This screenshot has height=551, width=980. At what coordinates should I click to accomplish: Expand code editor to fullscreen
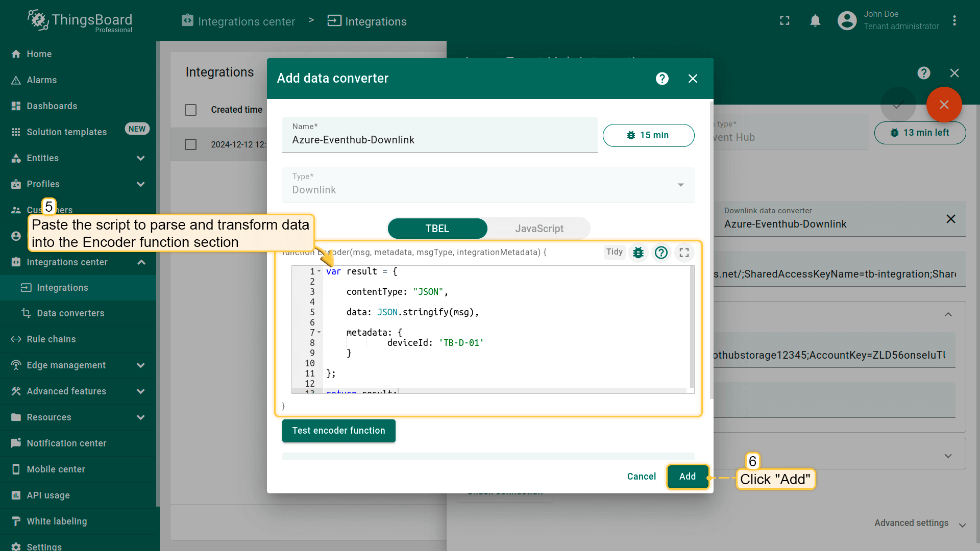pos(684,253)
